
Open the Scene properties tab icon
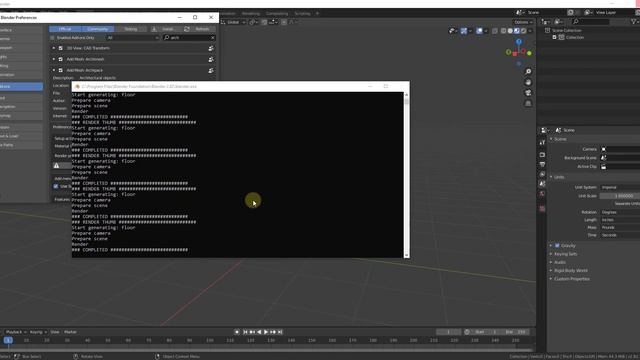click(x=542, y=184)
